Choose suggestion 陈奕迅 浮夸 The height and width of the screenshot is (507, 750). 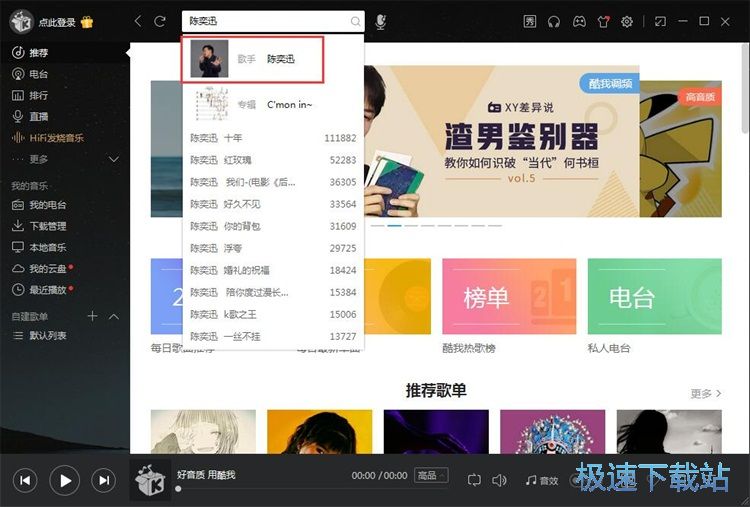tap(273, 248)
